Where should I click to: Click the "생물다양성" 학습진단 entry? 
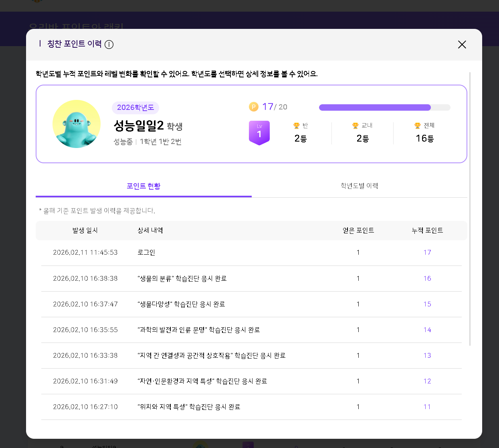pyautogui.click(x=181, y=304)
